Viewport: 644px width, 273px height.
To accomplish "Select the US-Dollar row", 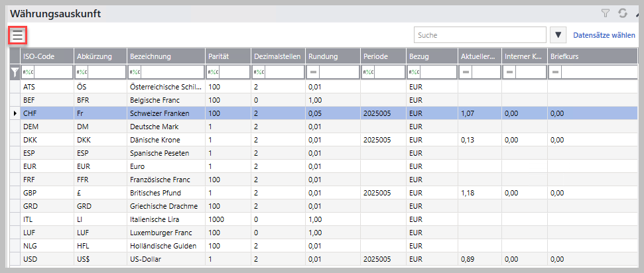I will (x=324, y=259).
